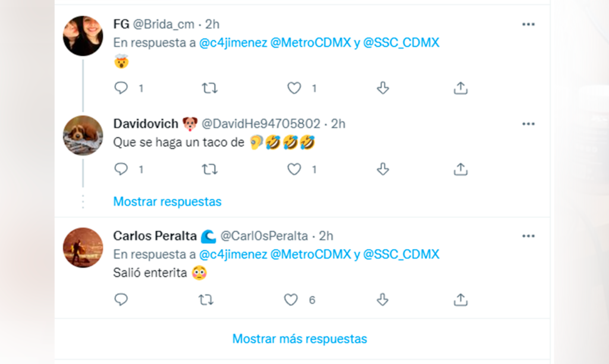Click Mostrar respuestas link
Viewport: 609px width, 364px height.
(x=167, y=202)
